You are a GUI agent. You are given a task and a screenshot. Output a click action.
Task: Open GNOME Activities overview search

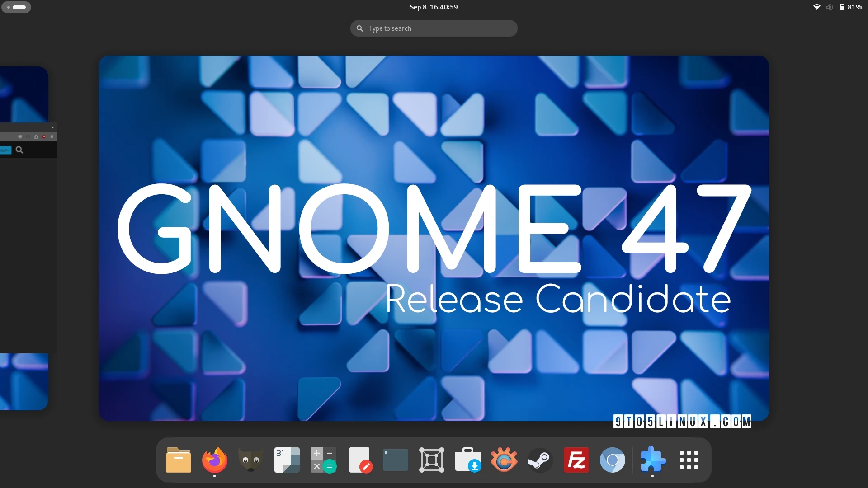pyautogui.click(x=434, y=28)
